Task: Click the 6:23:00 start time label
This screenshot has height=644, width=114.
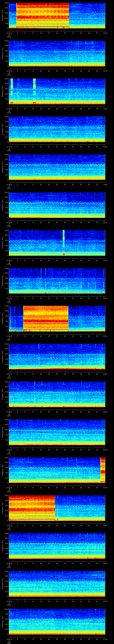Action: click(9, 374)
